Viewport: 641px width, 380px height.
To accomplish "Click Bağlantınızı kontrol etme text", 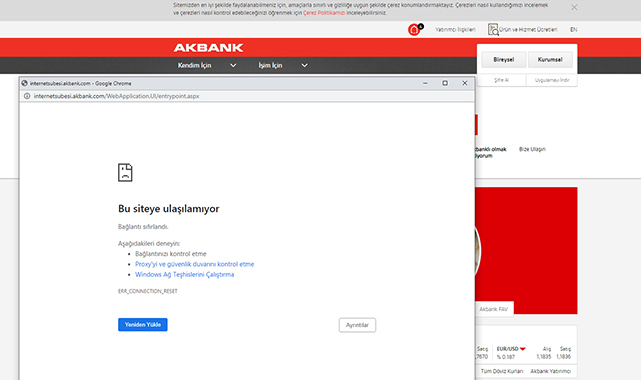I will [171, 254].
